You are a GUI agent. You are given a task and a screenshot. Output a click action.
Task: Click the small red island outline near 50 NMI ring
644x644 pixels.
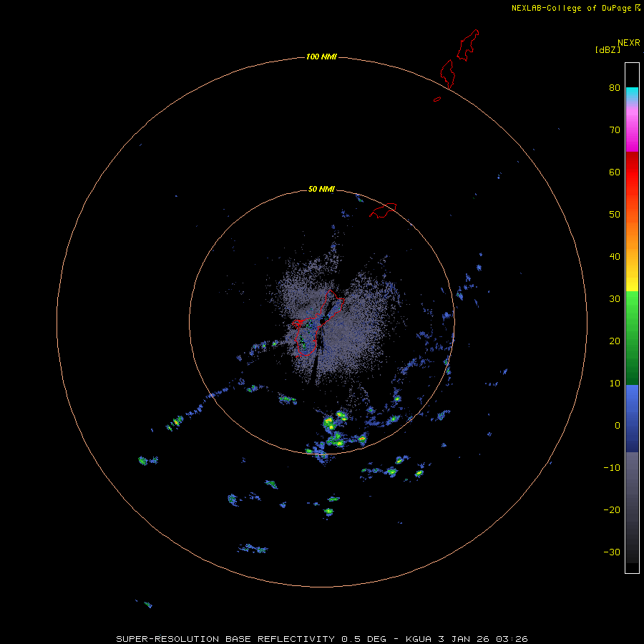383,210
